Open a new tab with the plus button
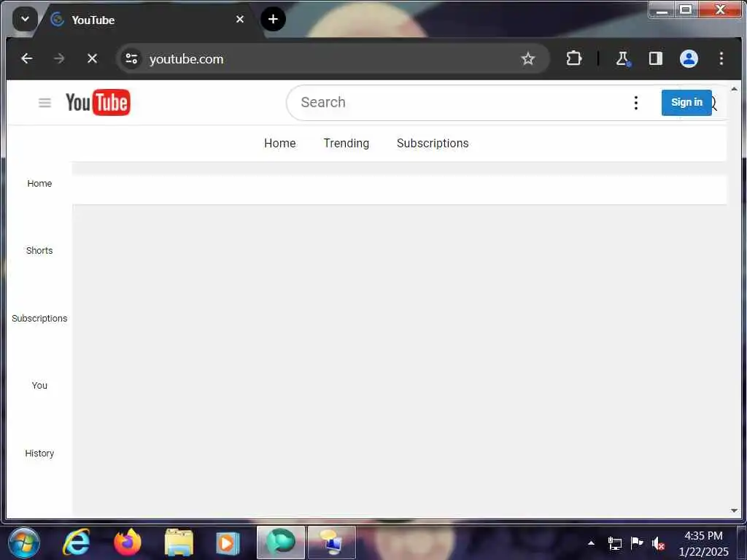This screenshot has height=560, width=747. tap(273, 19)
